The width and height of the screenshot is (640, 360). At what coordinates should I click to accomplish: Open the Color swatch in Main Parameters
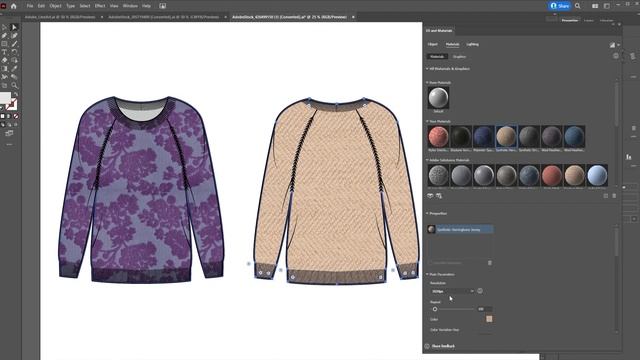pos(489,319)
